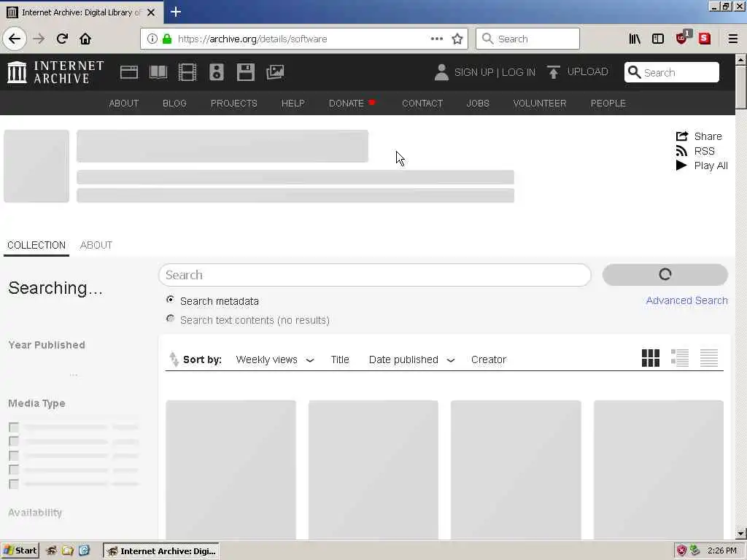Check third Media Type checkbox
The image size is (747, 560).
(14, 456)
